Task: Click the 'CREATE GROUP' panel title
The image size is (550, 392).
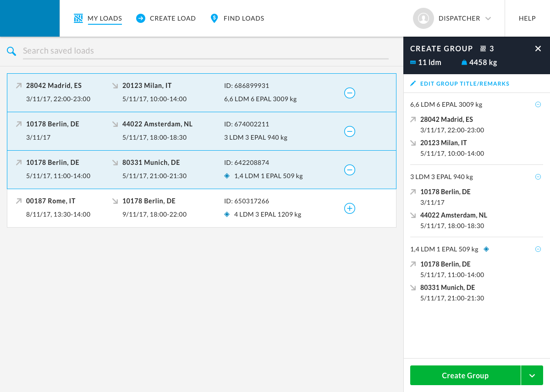Action: point(441,49)
